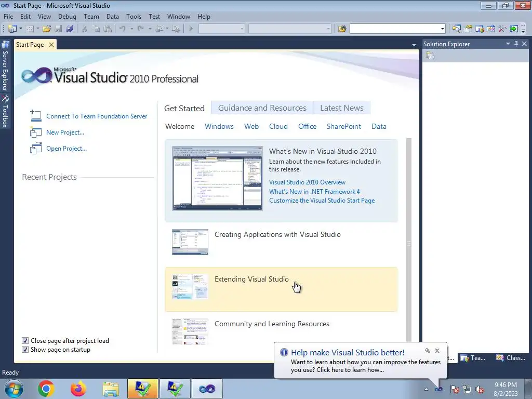Click the Properties icon inside Solution Explorer

430,56
